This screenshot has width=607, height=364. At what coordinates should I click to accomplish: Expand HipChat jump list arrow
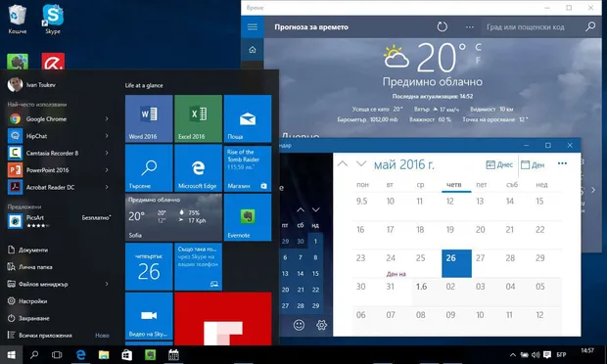(x=107, y=136)
